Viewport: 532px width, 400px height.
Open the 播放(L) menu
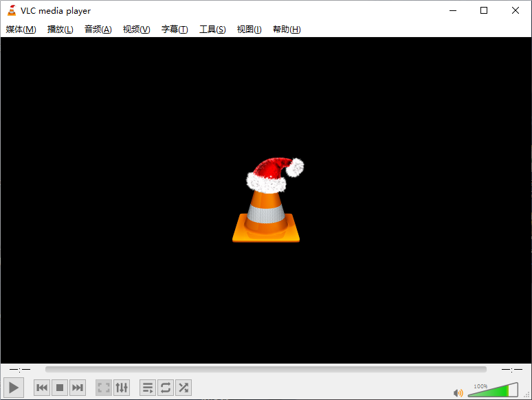tap(60, 30)
